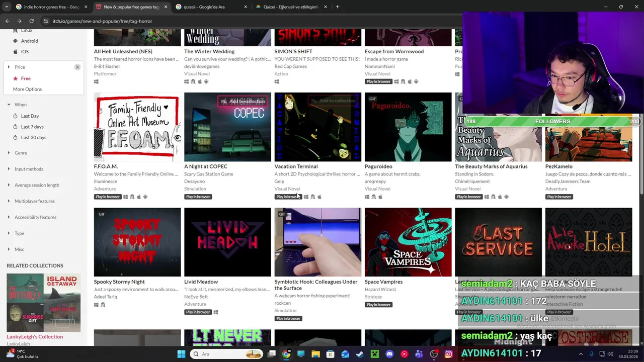
Task: Open More Options under Price
Action: point(27,89)
